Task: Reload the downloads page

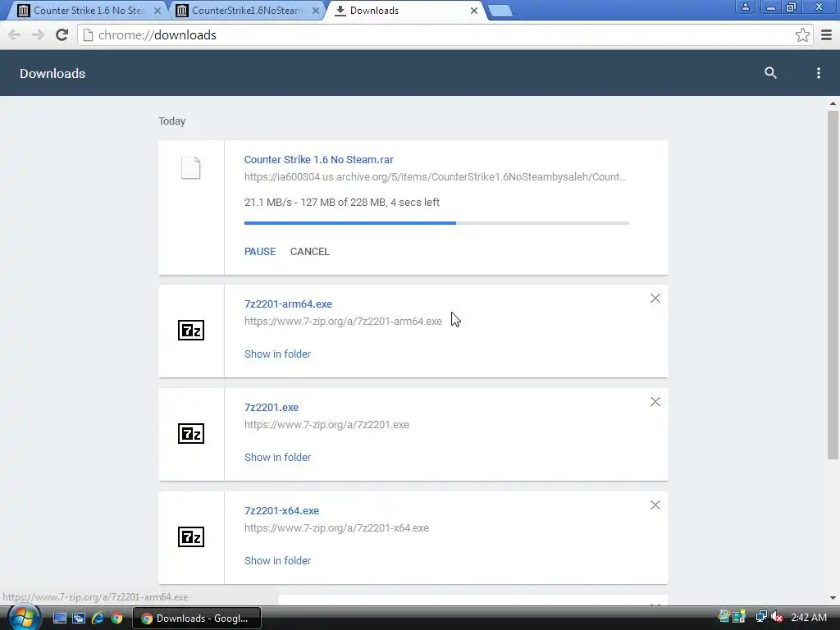Action: point(62,34)
